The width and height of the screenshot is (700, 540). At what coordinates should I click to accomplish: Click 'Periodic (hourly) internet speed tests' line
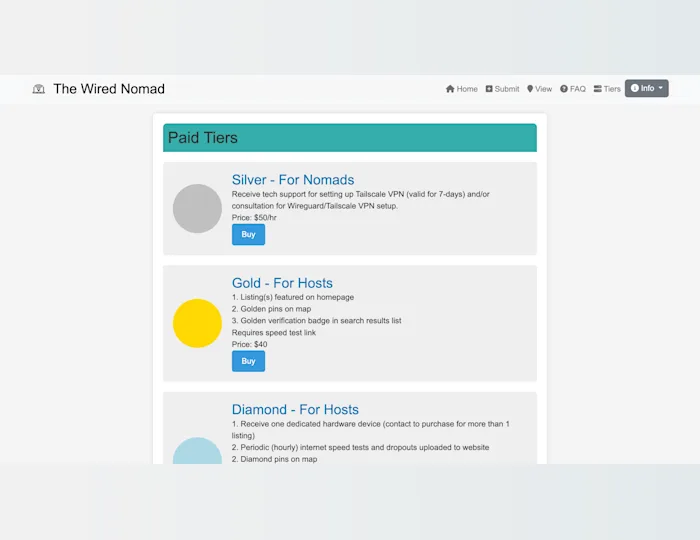pyautogui.click(x=360, y=447)
